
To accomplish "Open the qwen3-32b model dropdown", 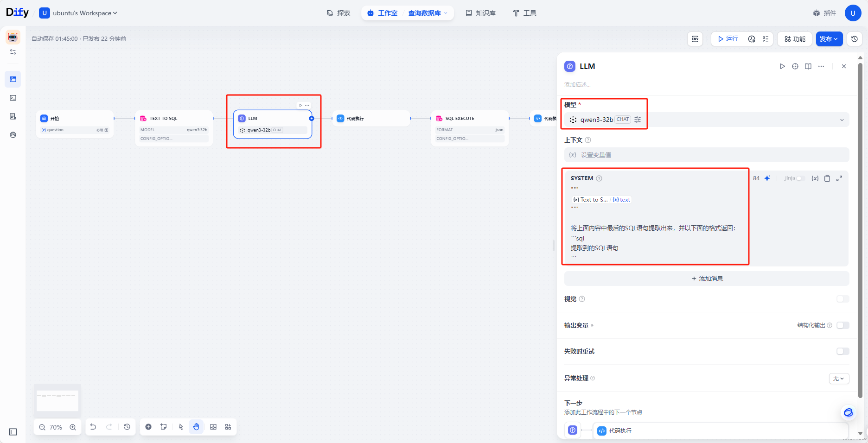I will [707, 120].
